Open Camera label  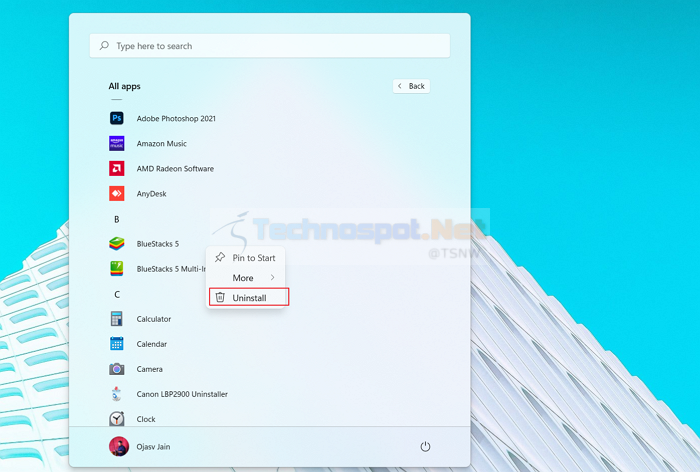150,369
